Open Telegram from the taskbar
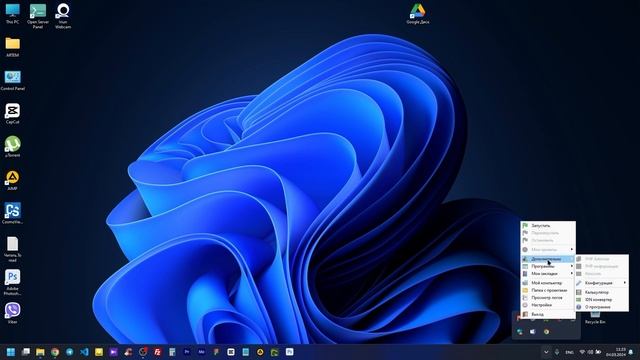The height and width of the screenshot is (360, 640). [x=70, y=352]
